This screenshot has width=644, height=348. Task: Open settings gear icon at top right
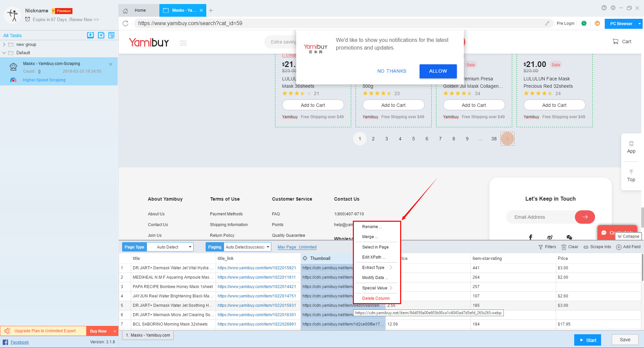tap(613, 8)
